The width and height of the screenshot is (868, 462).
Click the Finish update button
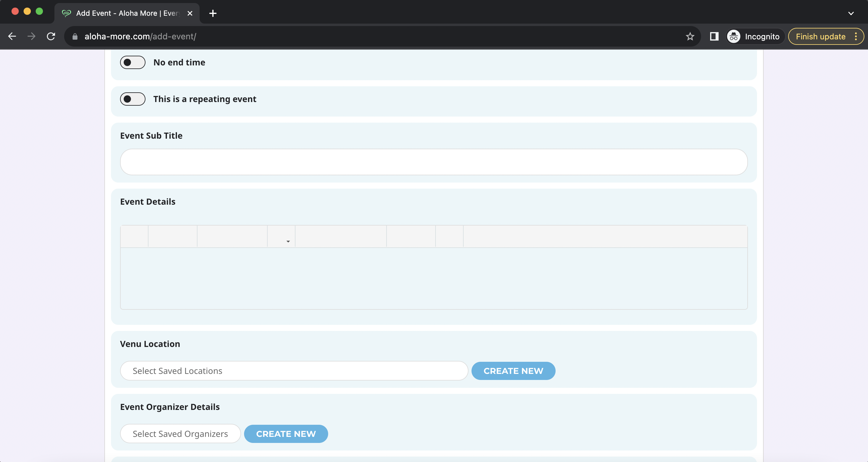(x=821, y=36)
